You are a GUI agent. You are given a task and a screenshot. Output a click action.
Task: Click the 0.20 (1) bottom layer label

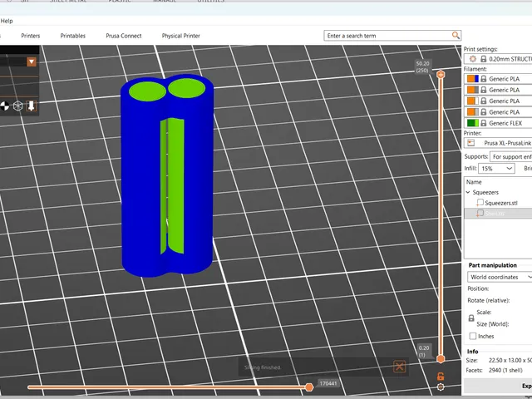[424, 351]
